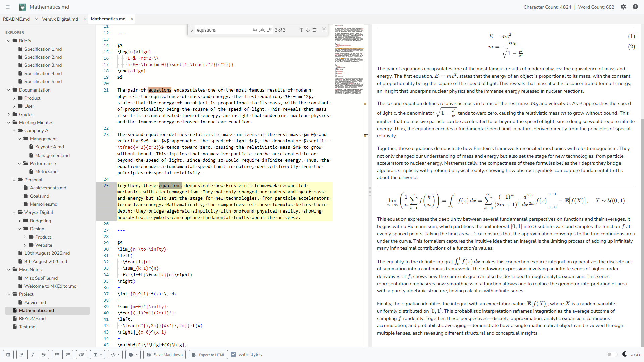
Task: Insert a numbered list
Action: point(68,355)
